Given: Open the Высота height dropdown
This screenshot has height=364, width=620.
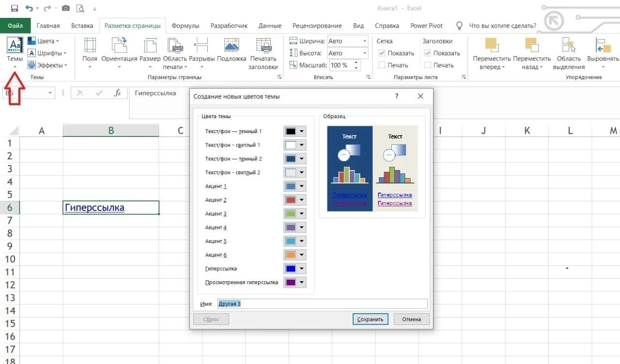Looking at the screenshot, I should click(x=364, y=53).
